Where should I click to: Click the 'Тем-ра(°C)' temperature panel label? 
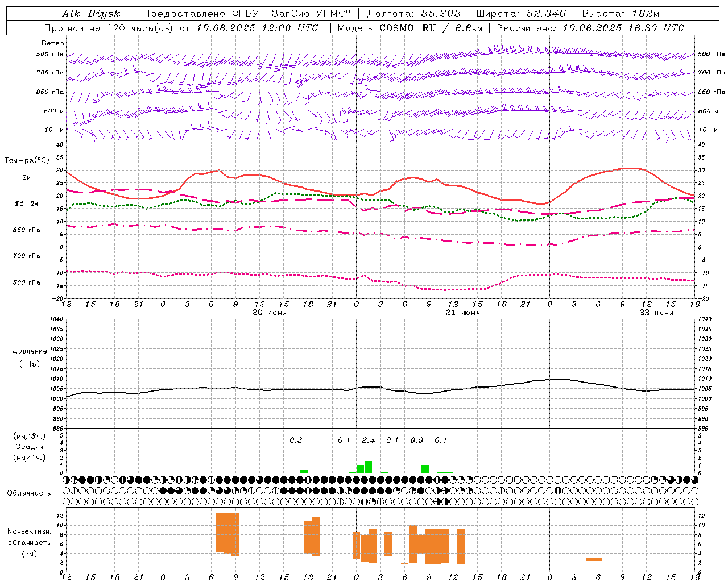click(x=27, y=161)
